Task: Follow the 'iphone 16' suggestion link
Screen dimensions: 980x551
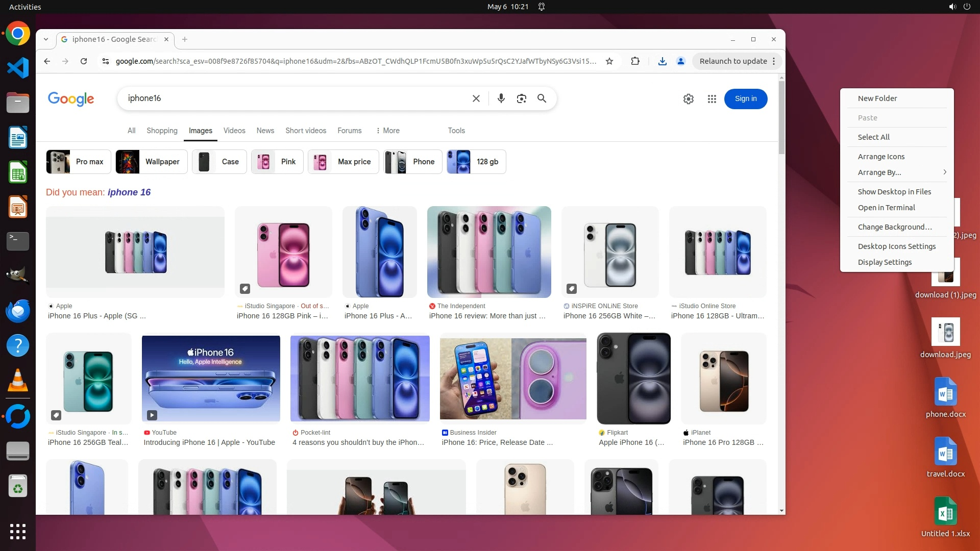Action: tap(129, 192)
